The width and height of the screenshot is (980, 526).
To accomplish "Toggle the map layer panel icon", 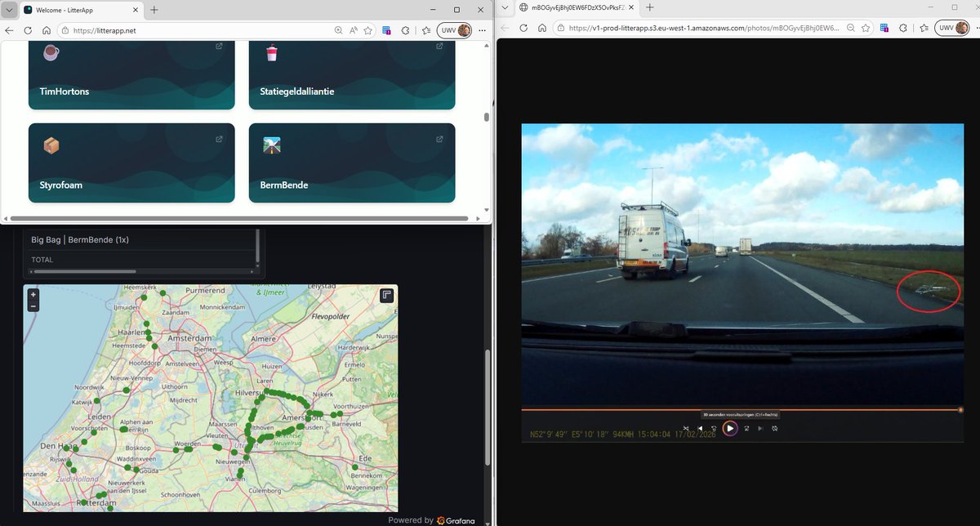I will [386, 295].
